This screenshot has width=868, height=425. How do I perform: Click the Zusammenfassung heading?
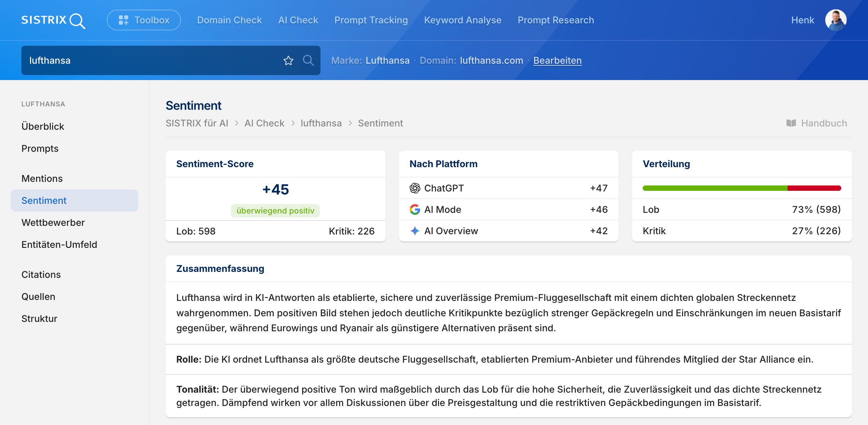point(220,269)
